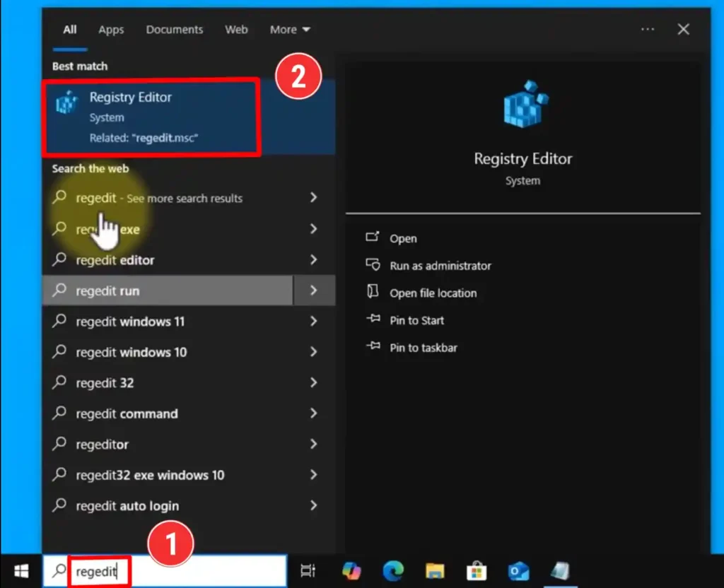
Task: Open Microsoft Store from the taskbar
Action: (x=476, y=571)
